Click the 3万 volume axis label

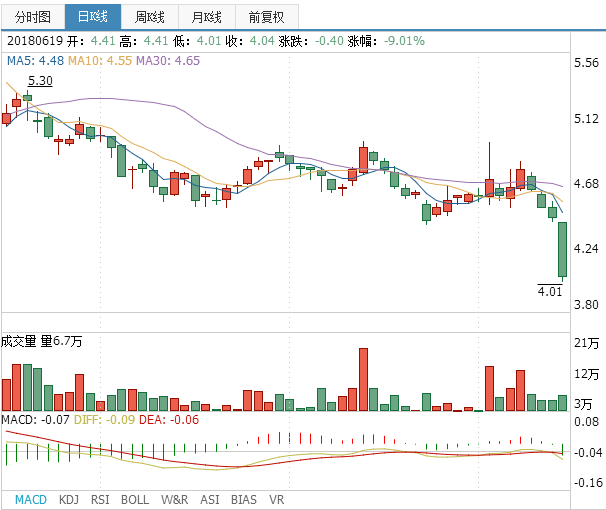coord(583,404)
